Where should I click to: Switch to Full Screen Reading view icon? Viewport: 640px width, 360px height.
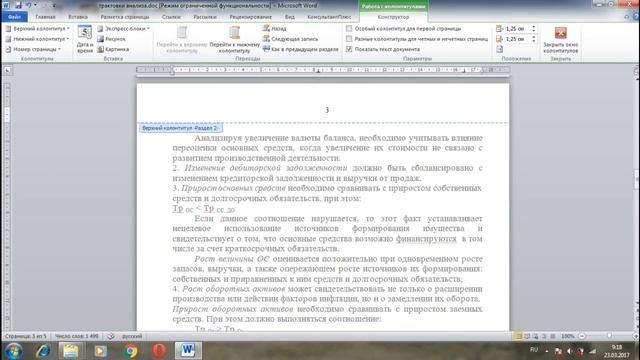tap(527, 336)
